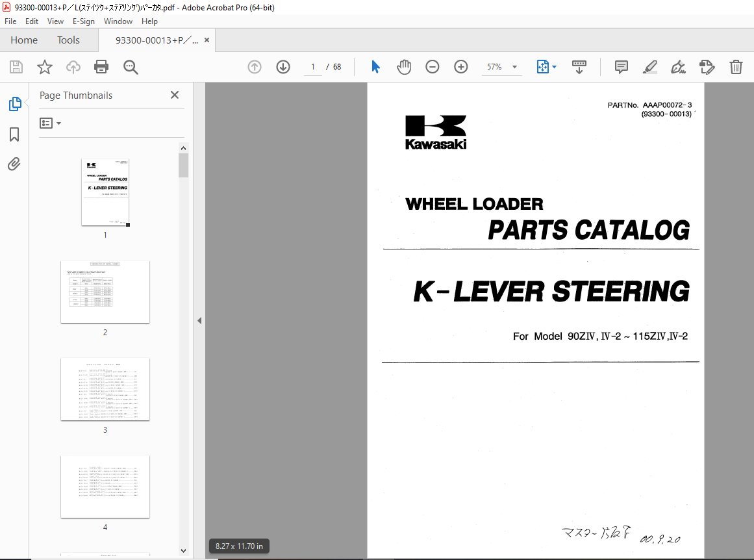Image resolution: width=754 pixels, height=560 pixels.
Task: Click the Delete trash icon
Action: pyautogui.click(x=736, y=67)
